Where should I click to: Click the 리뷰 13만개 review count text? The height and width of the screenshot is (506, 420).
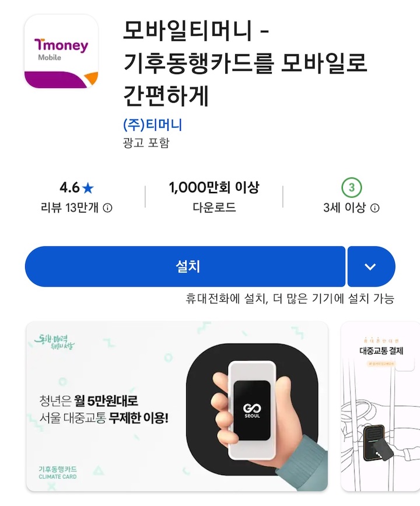pos(69,208)
